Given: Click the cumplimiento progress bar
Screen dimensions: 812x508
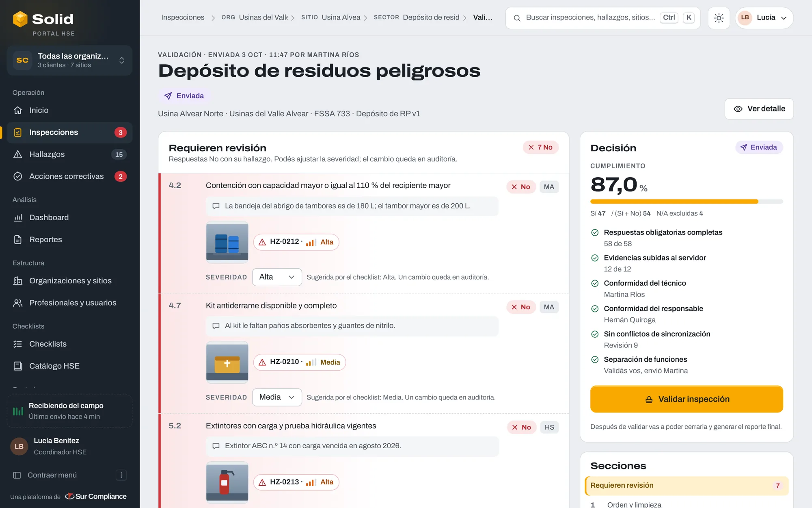Looking at the screenshot, I should pos(687,202).
